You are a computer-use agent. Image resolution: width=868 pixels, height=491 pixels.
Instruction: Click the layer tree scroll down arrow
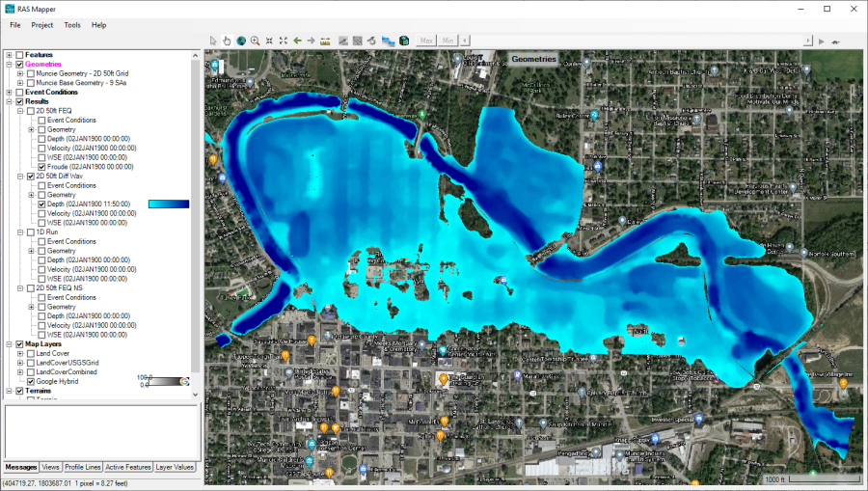tap(196, 394)
